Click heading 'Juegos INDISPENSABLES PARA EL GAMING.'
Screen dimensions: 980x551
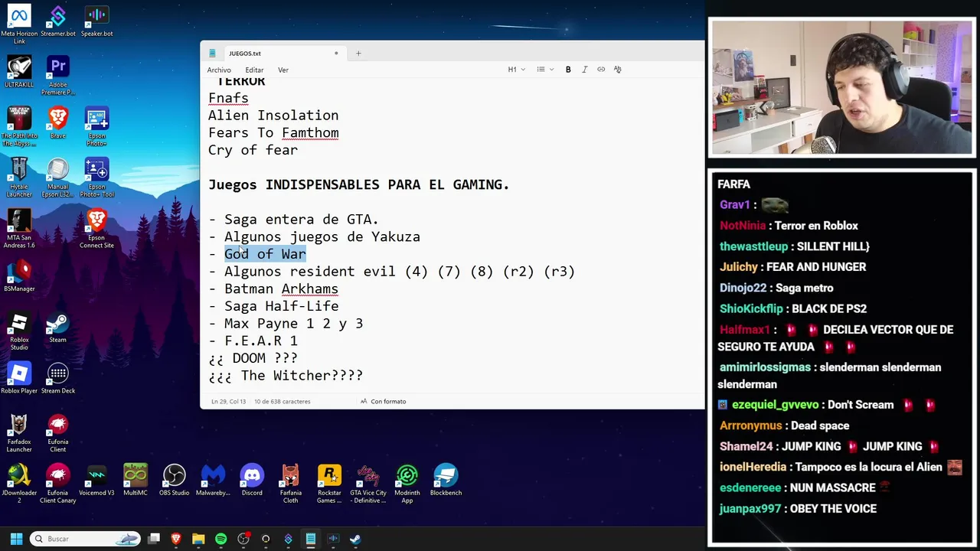pos(358,184)
